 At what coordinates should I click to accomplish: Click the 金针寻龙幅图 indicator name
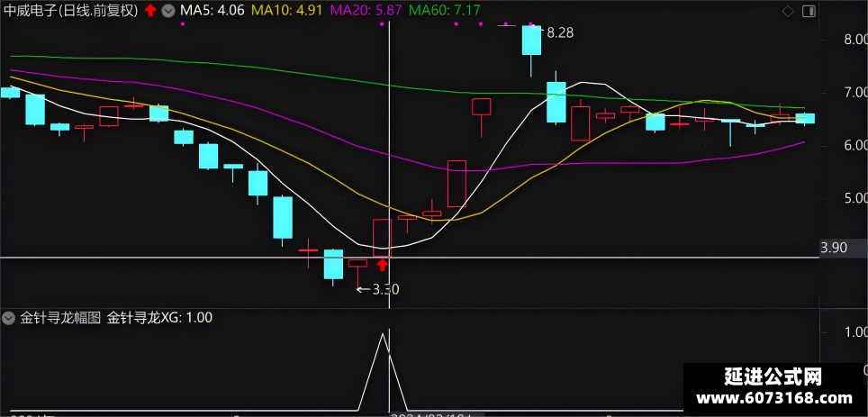[x=60, y=318]
